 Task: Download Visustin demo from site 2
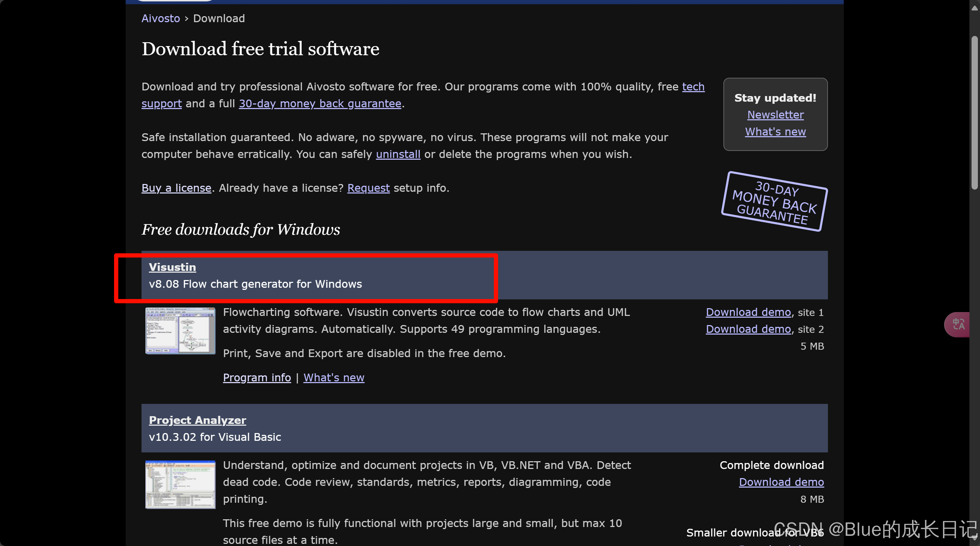pos(748,329)
